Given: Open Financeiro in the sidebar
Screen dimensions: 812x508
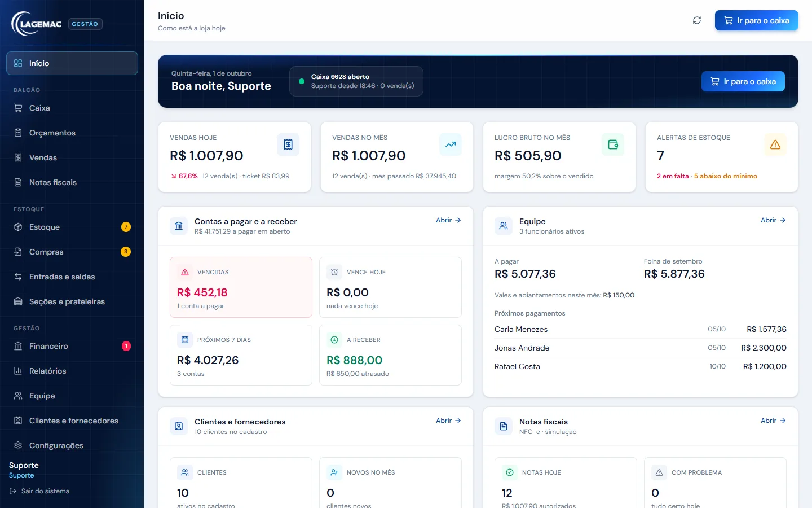Looking at the screenshot, I should tap(72, 346).
